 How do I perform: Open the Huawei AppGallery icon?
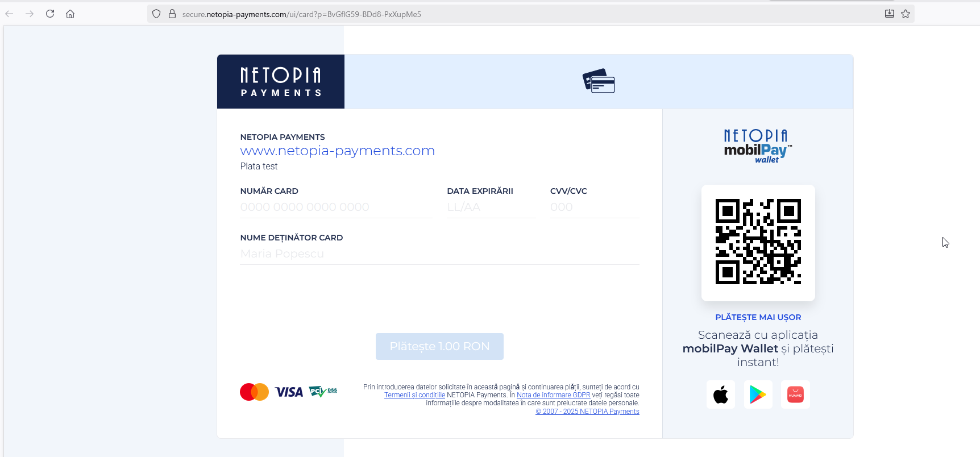point(795,394)
